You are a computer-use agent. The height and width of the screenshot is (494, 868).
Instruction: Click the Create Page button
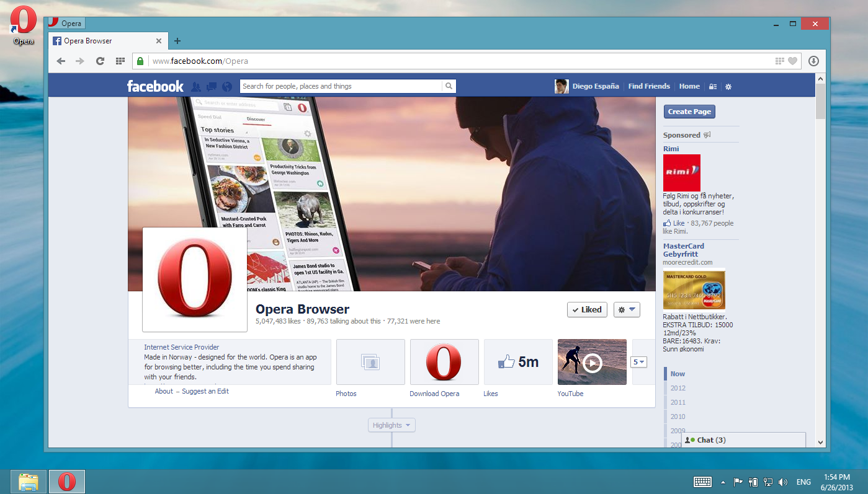pyautogui.click(x=689, y=112)
